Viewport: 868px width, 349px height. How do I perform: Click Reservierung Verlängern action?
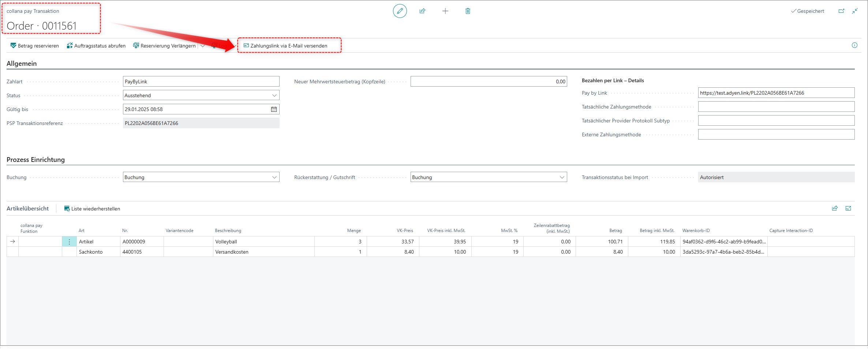click(x=164, y=46)
